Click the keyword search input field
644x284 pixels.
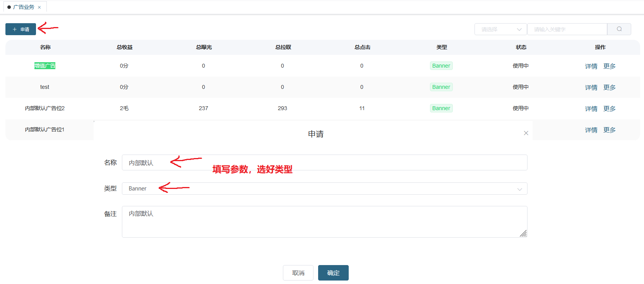pos(567,29)
